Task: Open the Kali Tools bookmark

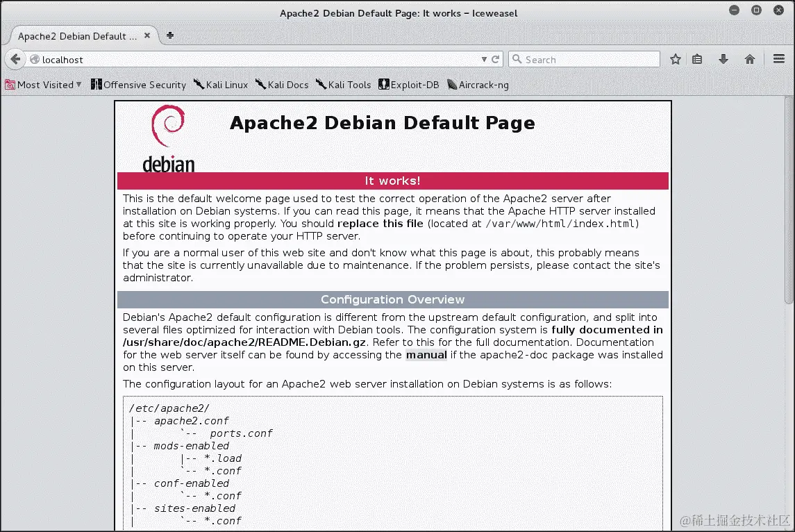Action: (x=343, y=85)
